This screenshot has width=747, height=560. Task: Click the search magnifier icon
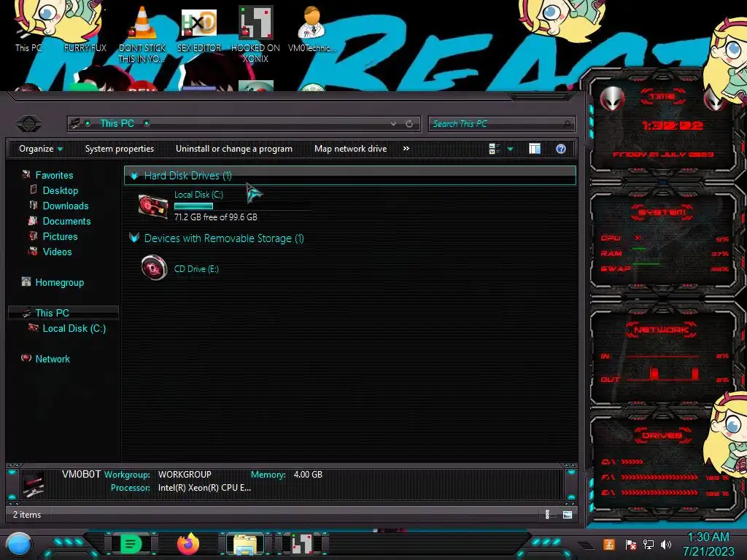click(x=566, y=124)
